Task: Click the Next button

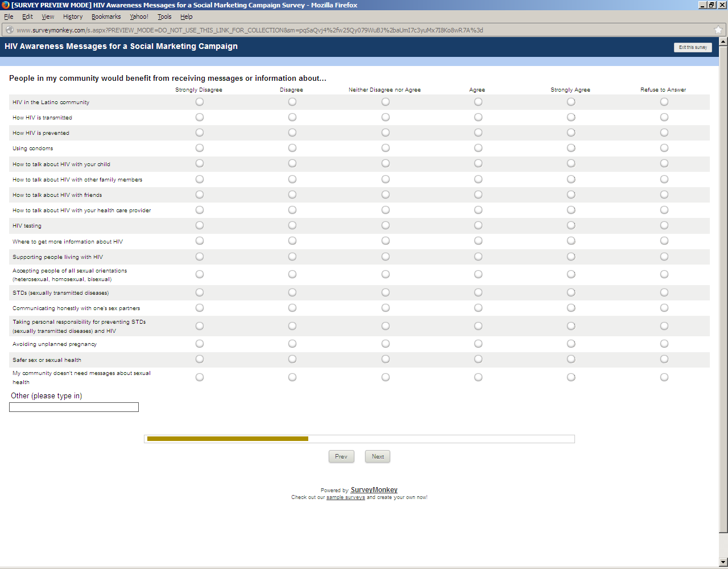Action: pyautogui.click(x=378, y=456)
